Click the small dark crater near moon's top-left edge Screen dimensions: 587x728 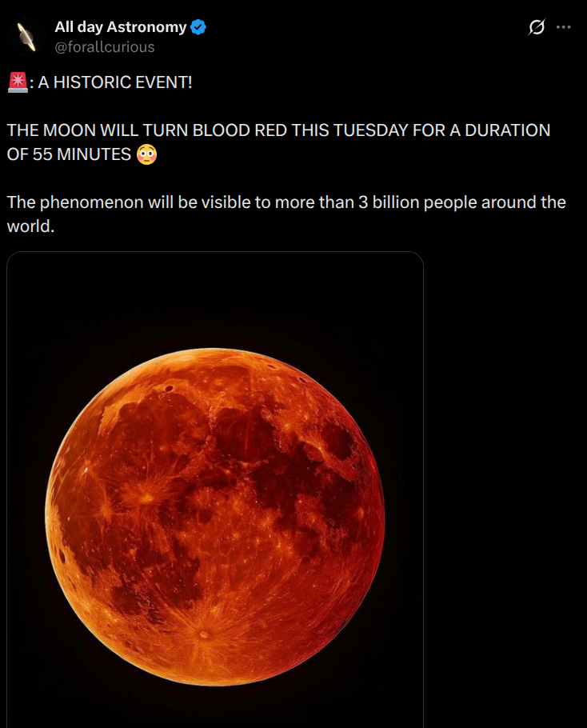click(170, 390)
